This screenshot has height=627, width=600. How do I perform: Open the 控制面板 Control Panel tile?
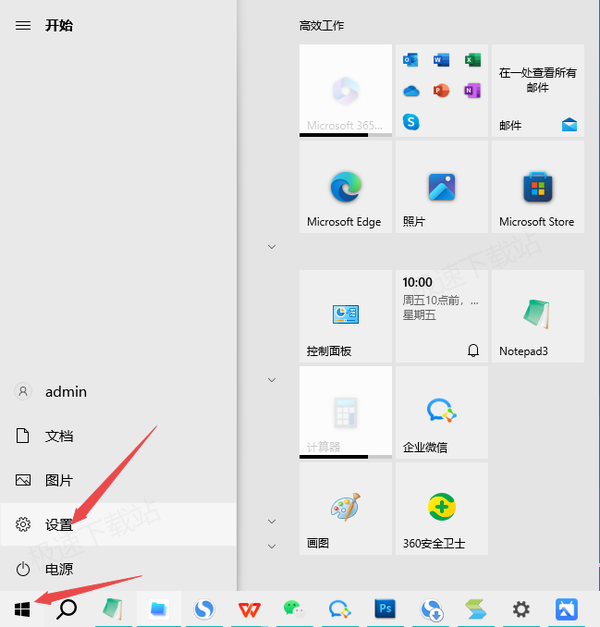pyautogui.click(x=345, y=316)
